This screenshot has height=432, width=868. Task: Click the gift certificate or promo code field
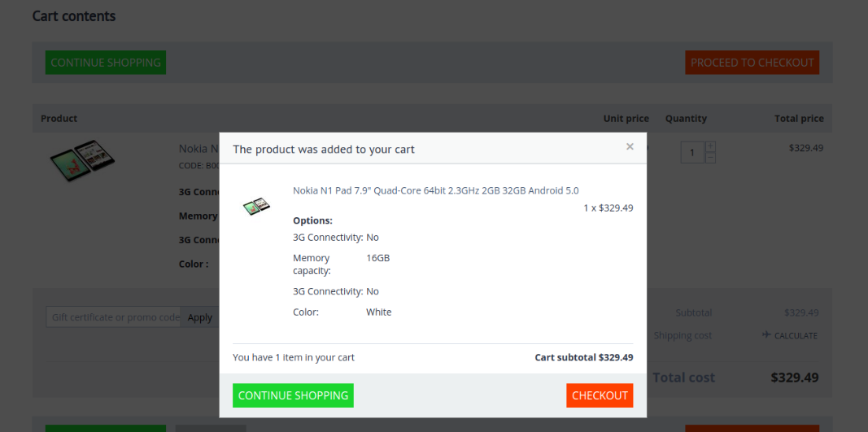(x=113, y=317)
